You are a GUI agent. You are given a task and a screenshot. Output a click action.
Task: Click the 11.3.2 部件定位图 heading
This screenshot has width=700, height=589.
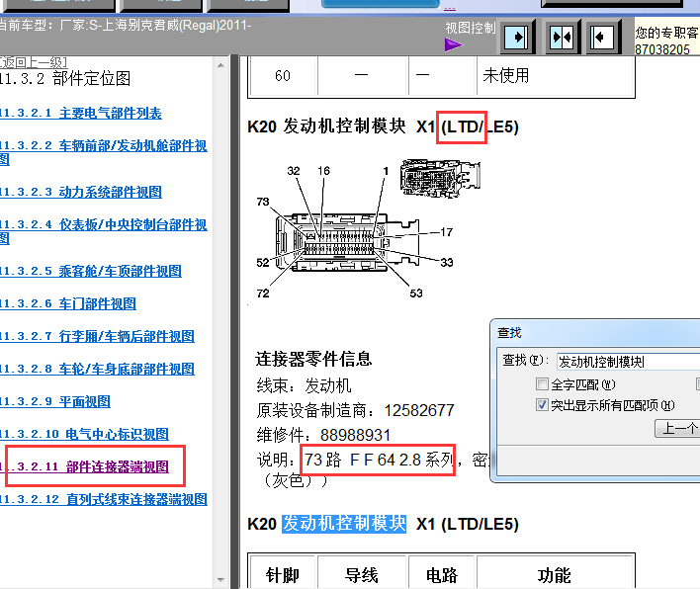coord(65,78)
